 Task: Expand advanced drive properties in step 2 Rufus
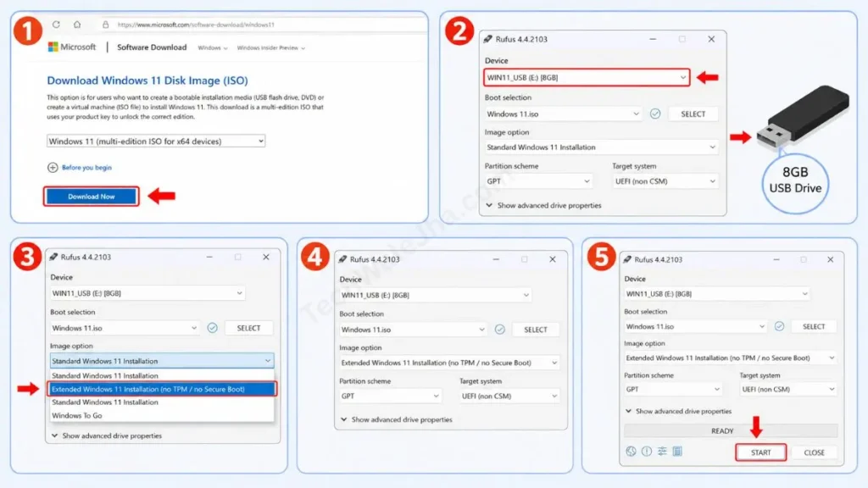(x=543, y=205)
